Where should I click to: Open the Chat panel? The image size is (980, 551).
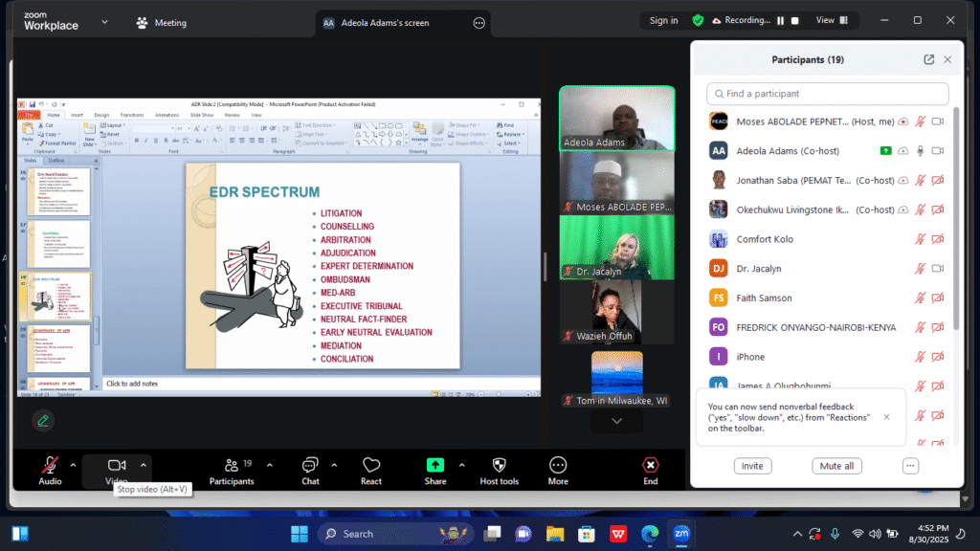click(x=310, y=466)
